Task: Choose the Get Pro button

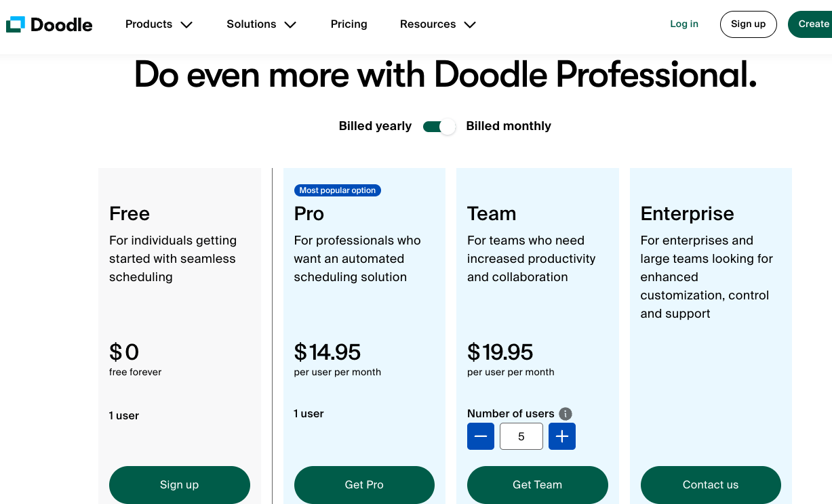Action: click(364, 484)
